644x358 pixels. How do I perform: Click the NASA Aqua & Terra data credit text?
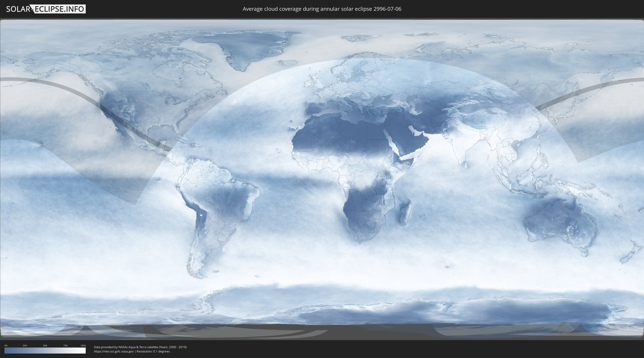140,347
